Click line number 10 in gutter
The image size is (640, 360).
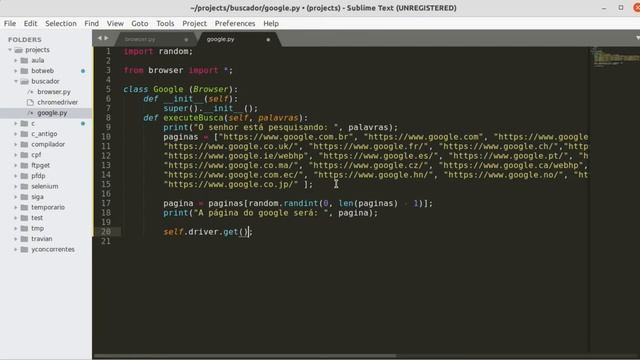(106, 137)
